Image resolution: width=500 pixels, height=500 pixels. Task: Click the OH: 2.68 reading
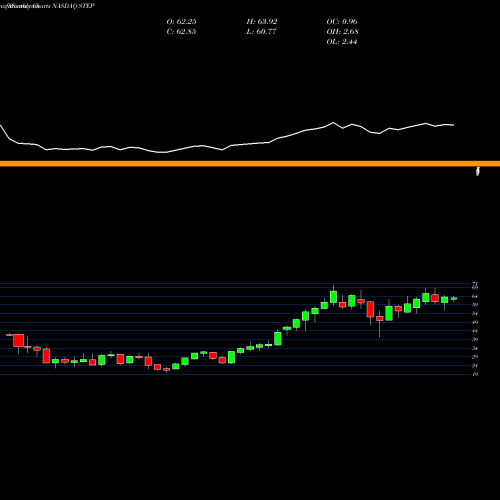[342, 32]
